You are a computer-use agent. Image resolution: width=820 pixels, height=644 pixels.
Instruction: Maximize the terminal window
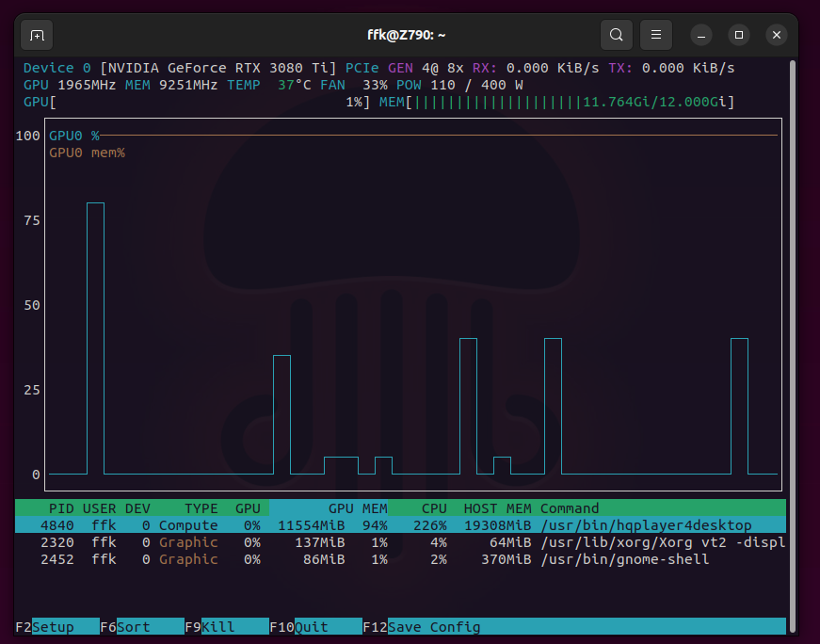(x=739, y=35)
